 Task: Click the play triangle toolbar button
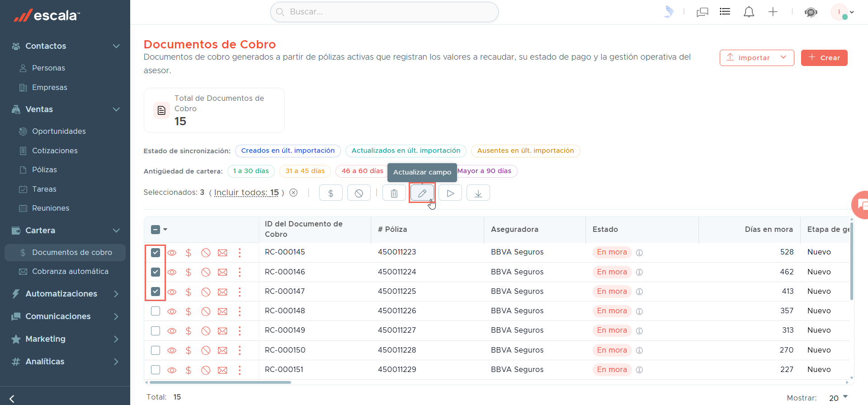click(450, 193)
